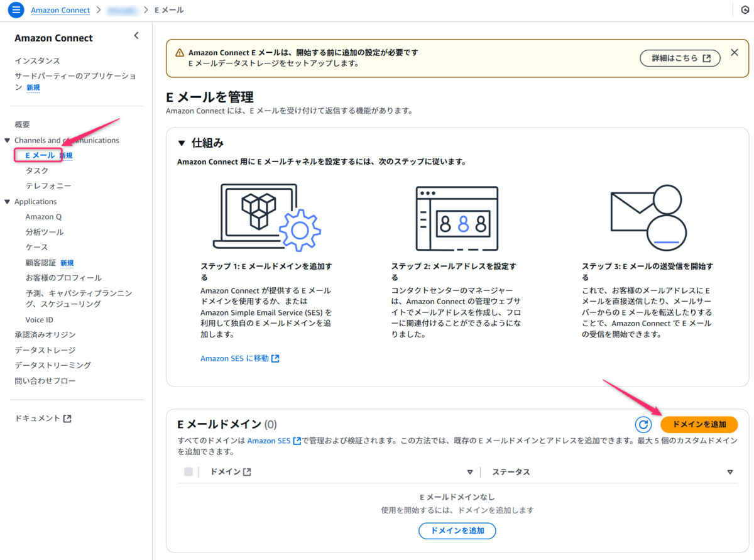
Task: Open 分析ツール in sidebar
Action: 44,232
